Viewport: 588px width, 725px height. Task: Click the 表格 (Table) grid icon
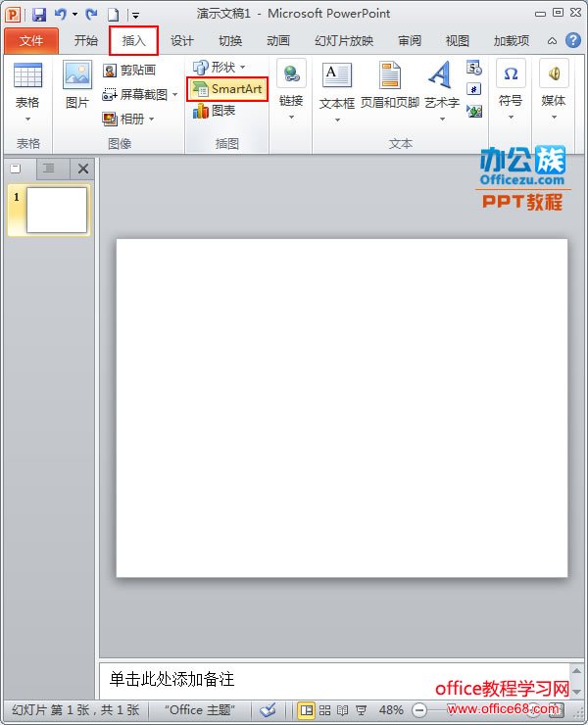[x=27, y=75]
